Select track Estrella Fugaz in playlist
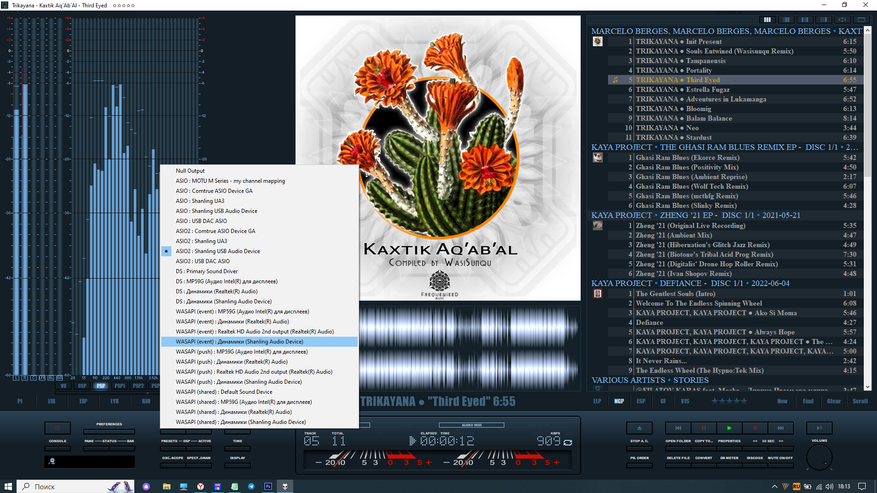The width and height of the screenshot is (877, 493). [735, 90]
